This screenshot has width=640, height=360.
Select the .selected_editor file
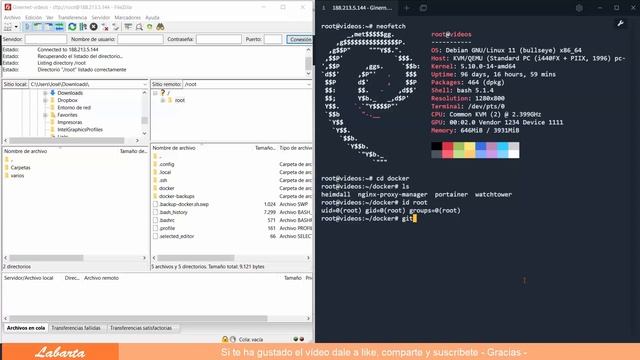tap(176, 236)
